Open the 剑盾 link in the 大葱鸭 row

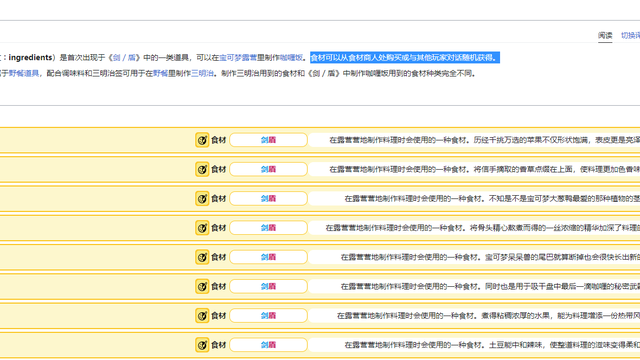pyautogui.click(x=268, y=199)
